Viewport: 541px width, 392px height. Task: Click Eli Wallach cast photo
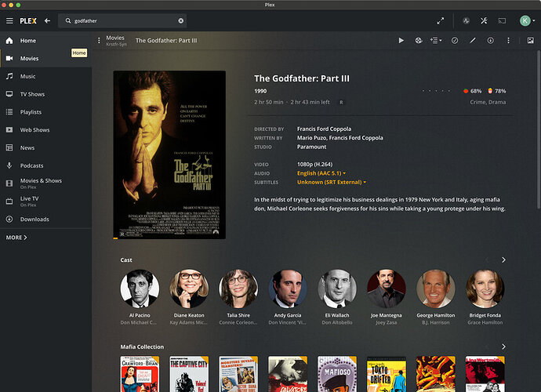coord(337,289)
